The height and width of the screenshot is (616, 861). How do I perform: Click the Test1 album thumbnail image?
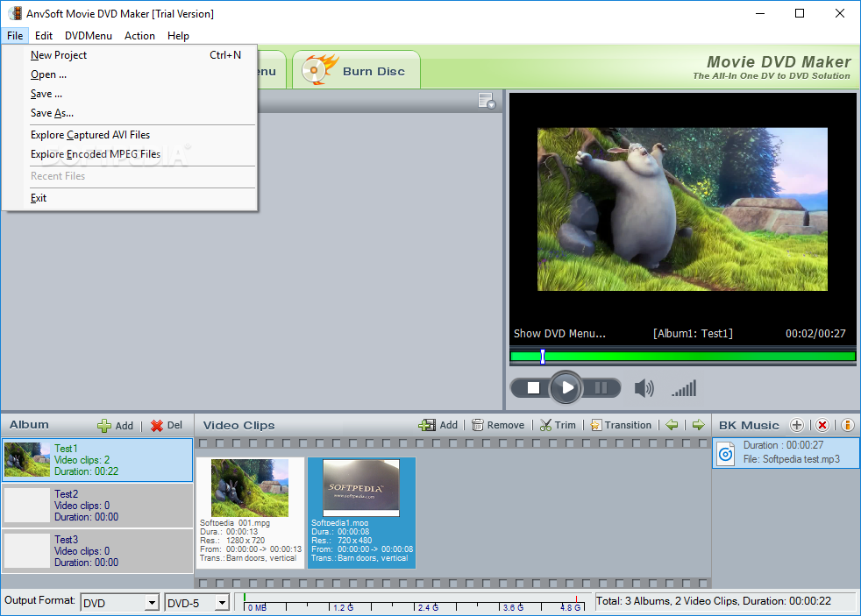(27, 460)
